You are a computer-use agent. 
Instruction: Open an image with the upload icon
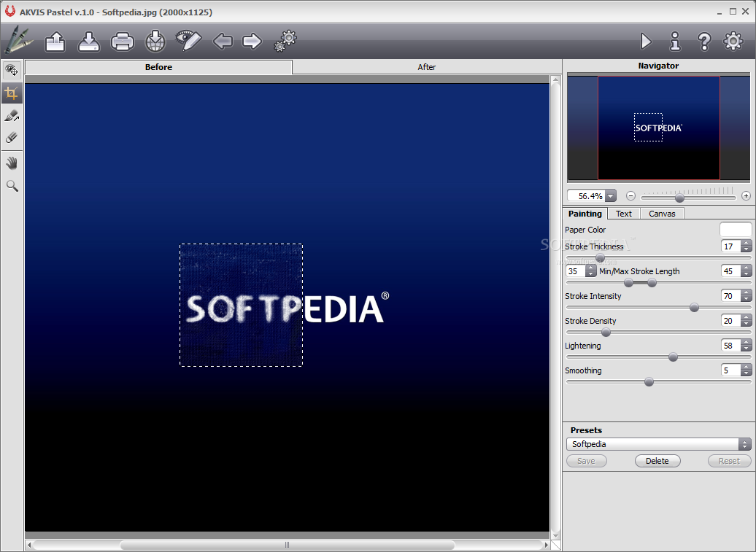(55, 42)
